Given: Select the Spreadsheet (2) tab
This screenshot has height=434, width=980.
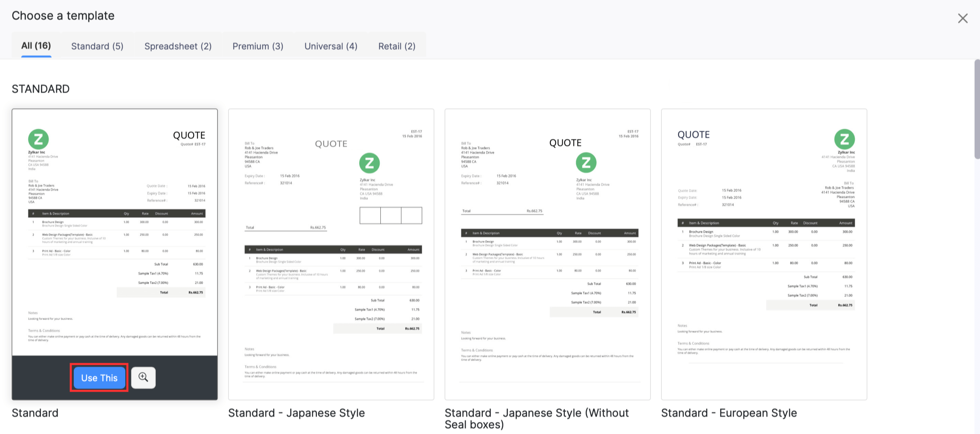Looking at the screenshot, I should (x=178, y=46).
